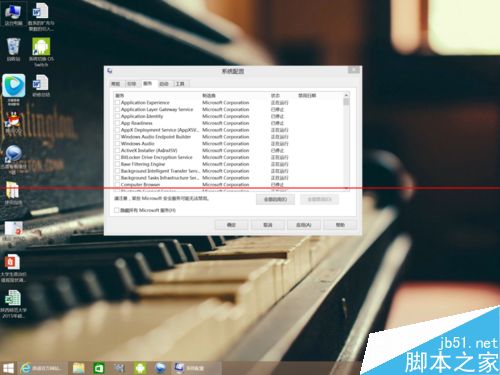Tick the Application Experience service checkbox

(x=117, y=103)
